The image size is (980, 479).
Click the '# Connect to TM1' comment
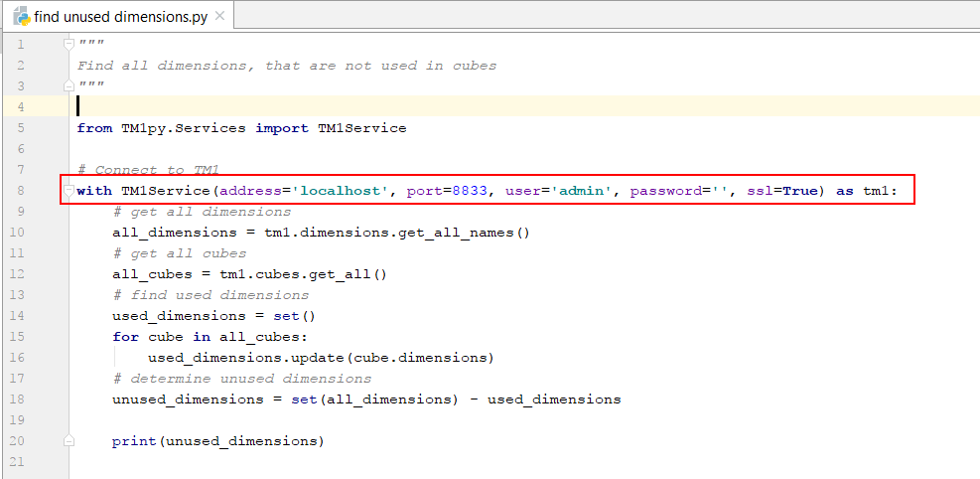coord(147,170)
